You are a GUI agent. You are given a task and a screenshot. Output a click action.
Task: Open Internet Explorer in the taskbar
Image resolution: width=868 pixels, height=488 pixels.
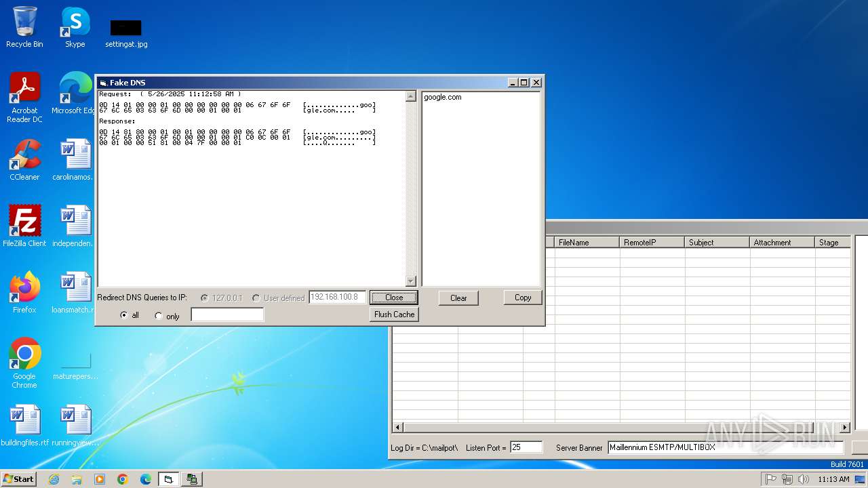coord(54,479)
